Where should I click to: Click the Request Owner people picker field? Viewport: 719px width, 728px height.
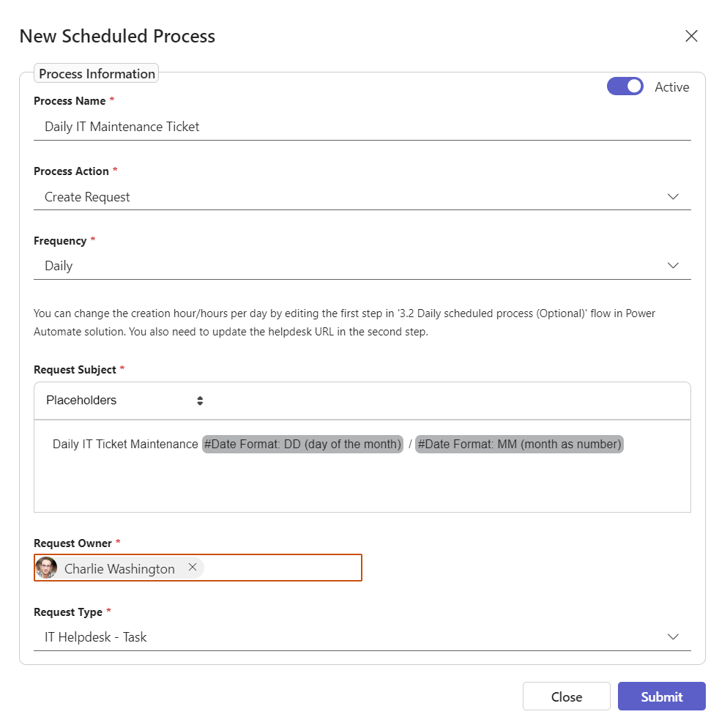[x=282, y=568]
